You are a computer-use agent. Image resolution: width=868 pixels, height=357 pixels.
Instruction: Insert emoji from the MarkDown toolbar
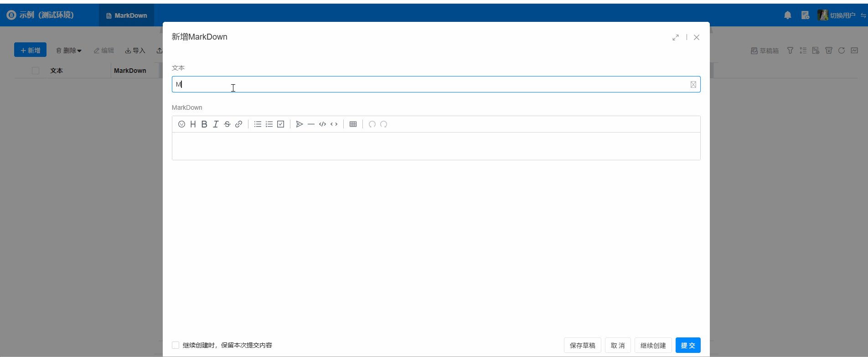[x=181, y=124]
